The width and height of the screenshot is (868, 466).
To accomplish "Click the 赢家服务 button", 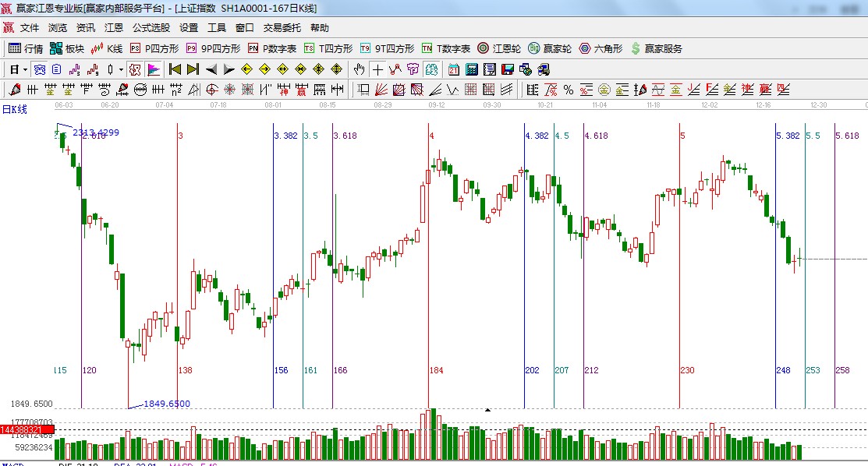I will [x=656, y=48].
